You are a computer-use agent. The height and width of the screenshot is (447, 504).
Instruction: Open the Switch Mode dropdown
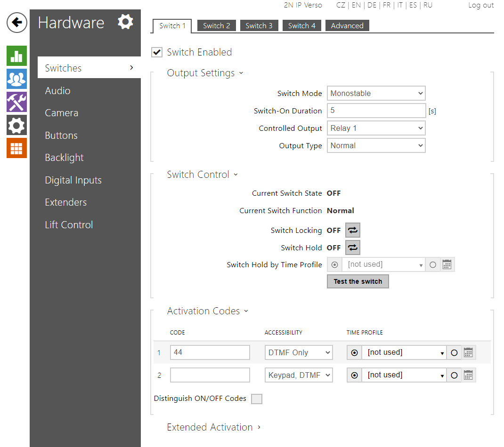click(376, 93)
